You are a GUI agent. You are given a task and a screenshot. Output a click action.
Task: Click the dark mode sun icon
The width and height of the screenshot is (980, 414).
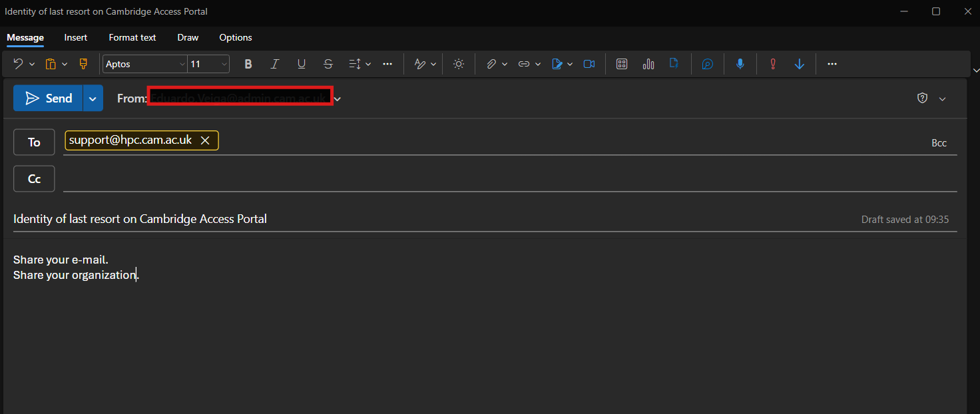pyautogui.click(x=459, y=64)
